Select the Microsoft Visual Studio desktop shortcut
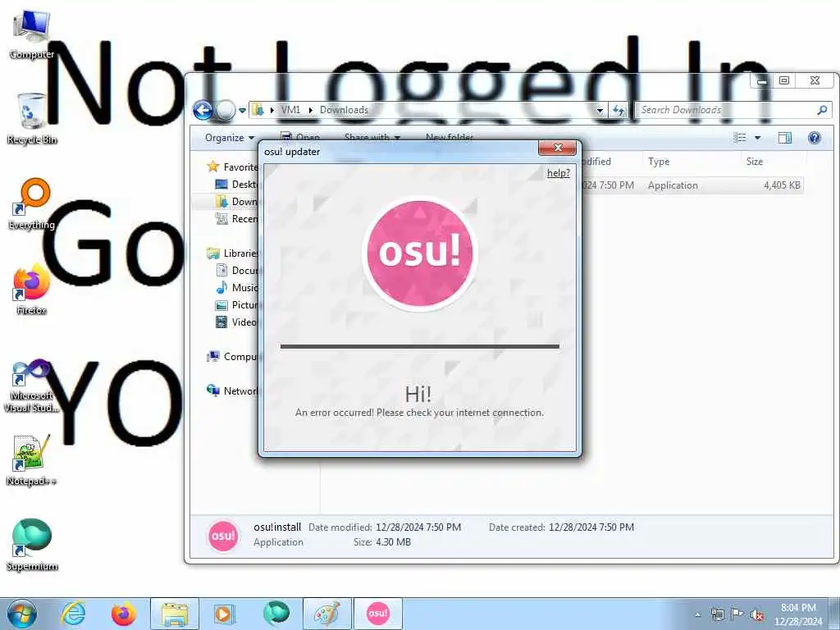Image resolution: width=840 pixels, height=630 pixels. [32, 386]
